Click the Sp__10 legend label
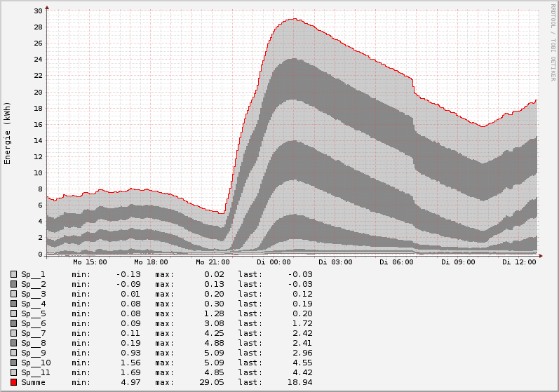559x392 pixels. point(35,363)
